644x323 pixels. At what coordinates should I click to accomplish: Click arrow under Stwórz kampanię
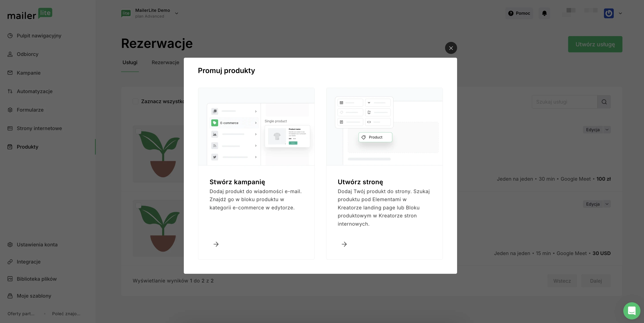216,244
